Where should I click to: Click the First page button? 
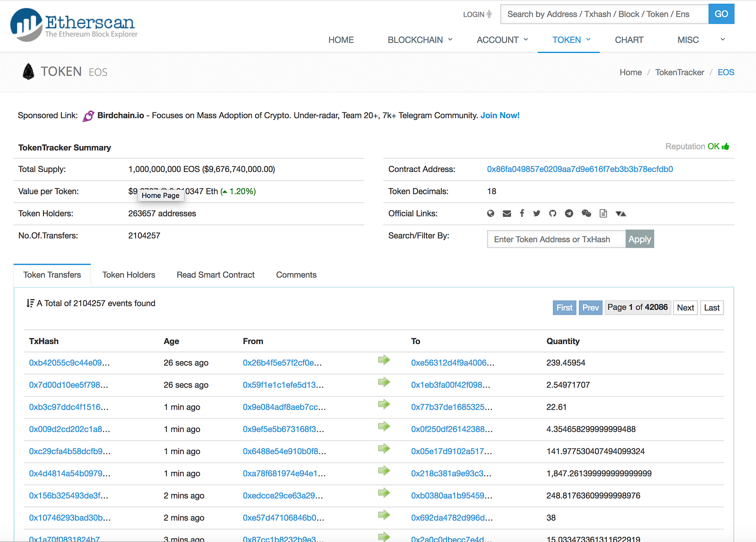565,308
